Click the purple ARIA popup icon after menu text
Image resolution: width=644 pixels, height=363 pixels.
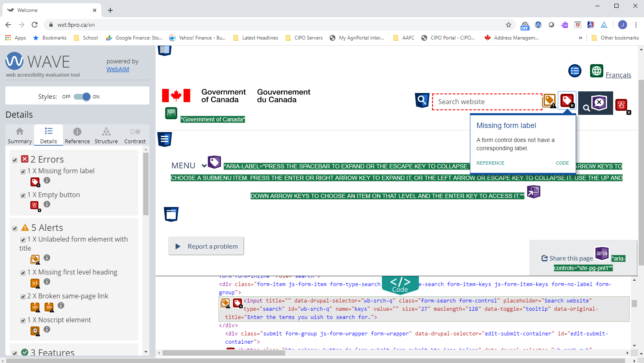click(533, 192)
